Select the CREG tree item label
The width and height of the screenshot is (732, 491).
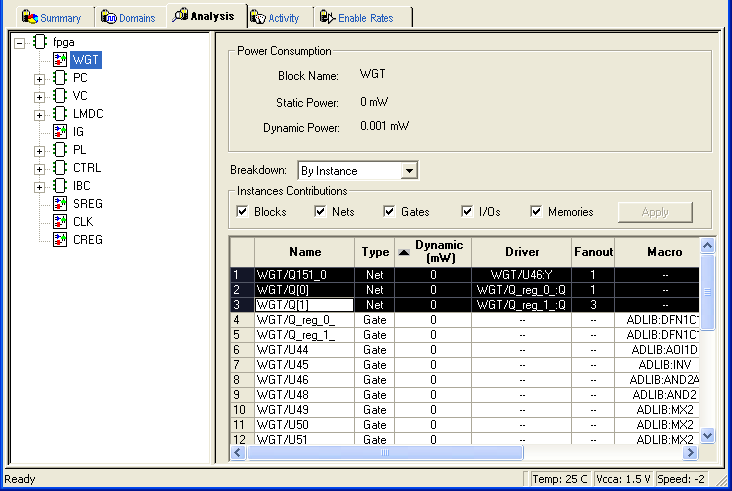pos(88,240)
